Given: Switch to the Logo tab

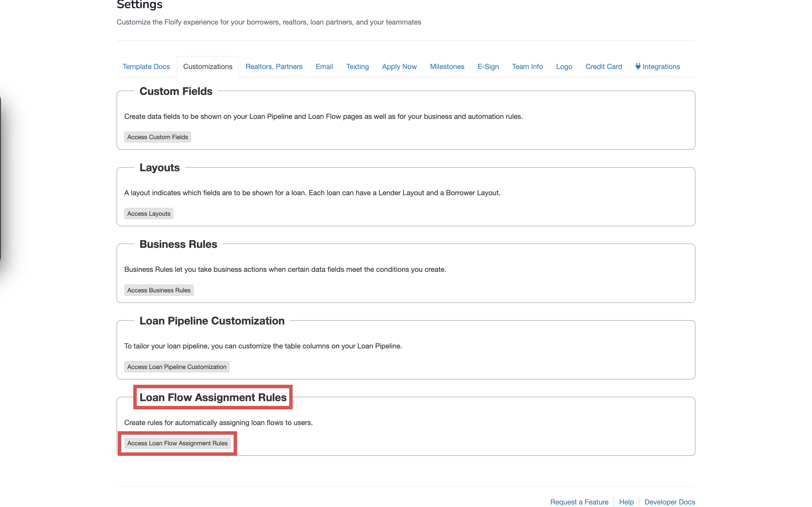Looking at the screenshot, I should point(564,66).
